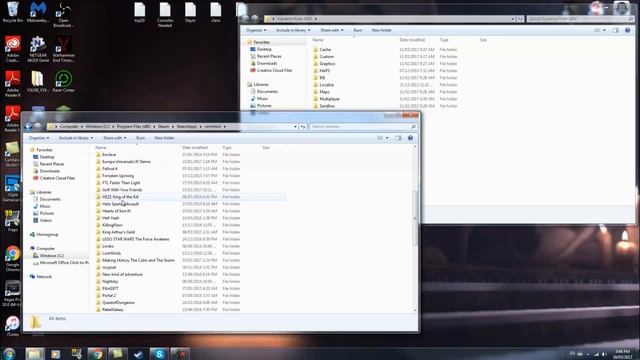
Task: Toggle the preview pane in the Supreme Ruler window
Action: click(x=616, y=30)
